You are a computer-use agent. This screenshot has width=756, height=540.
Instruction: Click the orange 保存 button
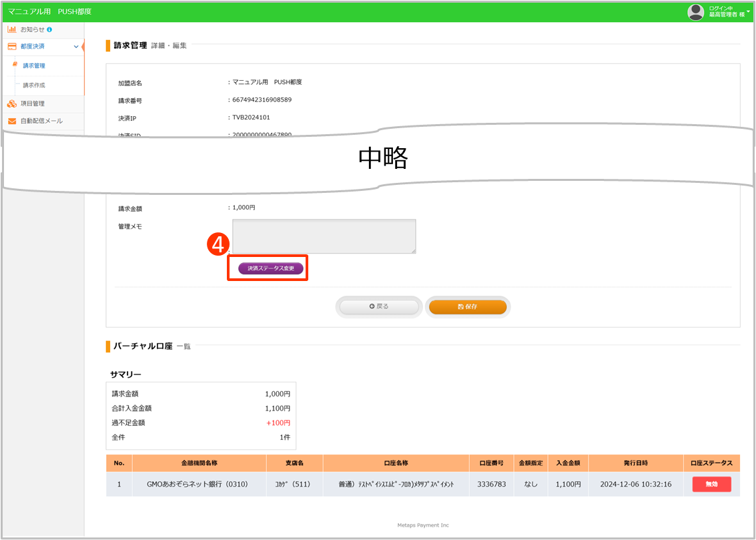coord(467,307)
